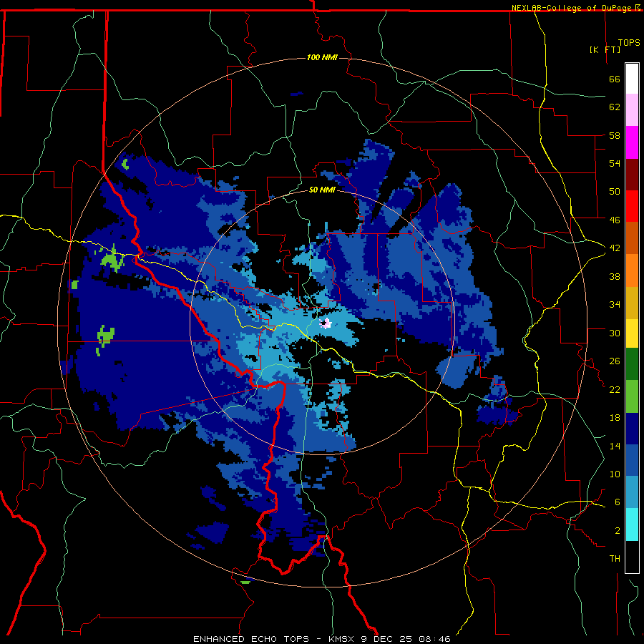
Task: Click the '50 NMI' range ring label
Action: 322,190
